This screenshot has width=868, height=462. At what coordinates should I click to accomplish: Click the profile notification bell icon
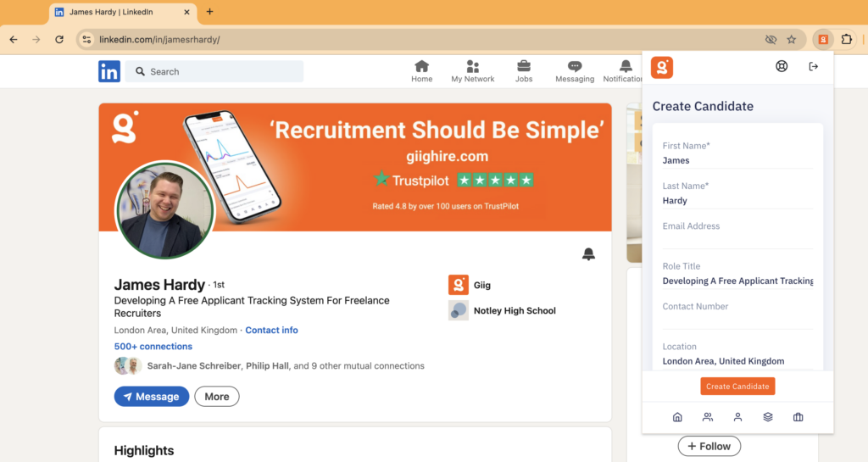pyautogui.click(x=588, y=254)
